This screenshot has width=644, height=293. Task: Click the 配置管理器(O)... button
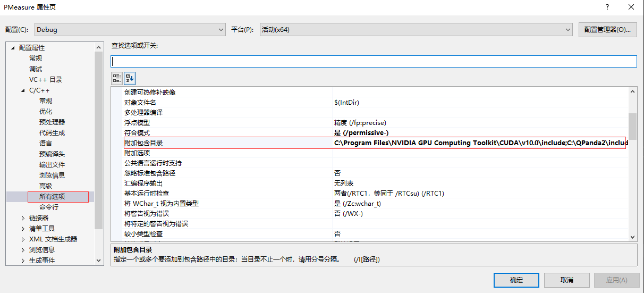pyautogui.click(x=608, y=30)
